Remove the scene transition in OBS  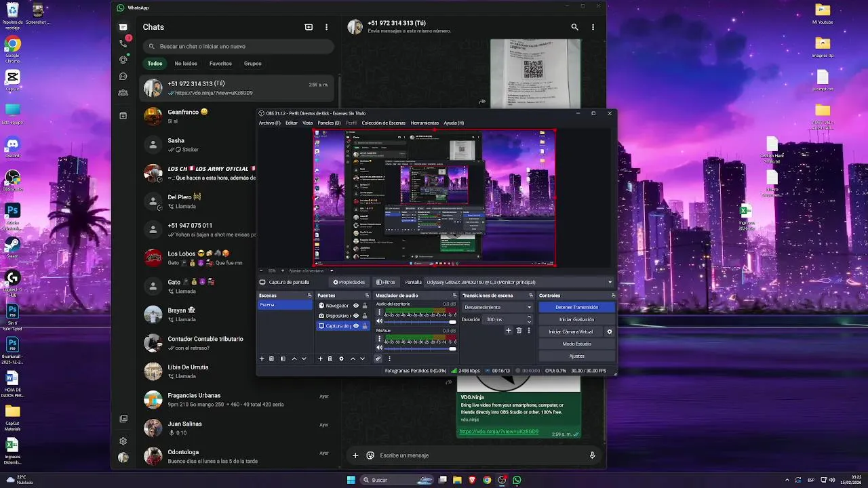click(x=519, y=330)
